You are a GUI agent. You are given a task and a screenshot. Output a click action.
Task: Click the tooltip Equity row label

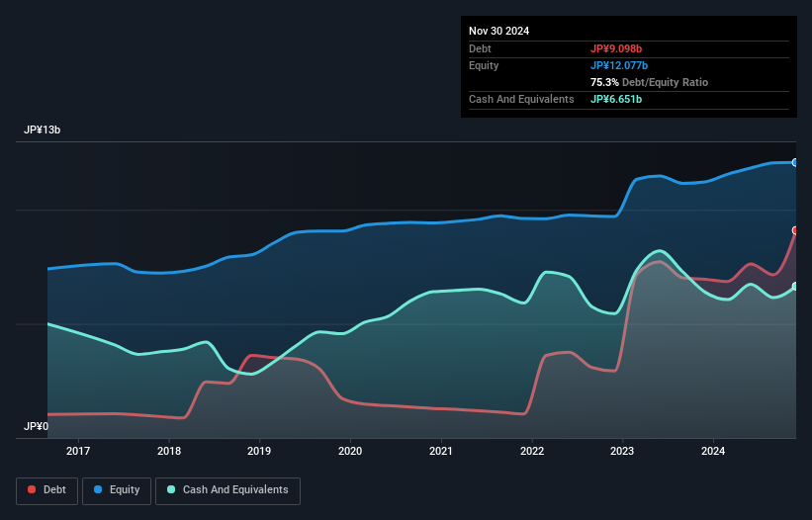click(484, 65)
